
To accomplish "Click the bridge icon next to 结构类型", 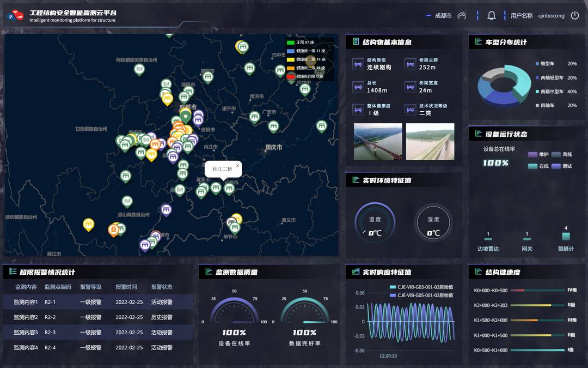I will [358, 64].
